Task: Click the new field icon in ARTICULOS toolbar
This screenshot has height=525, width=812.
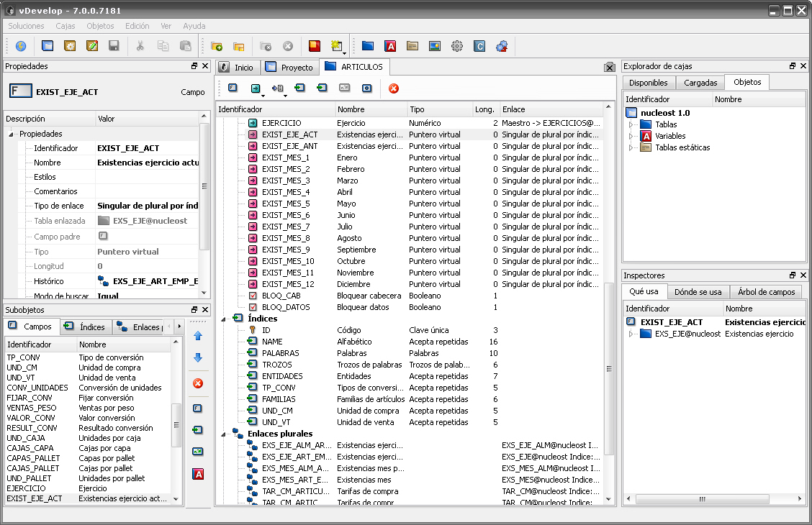Action: click(233, 88)
